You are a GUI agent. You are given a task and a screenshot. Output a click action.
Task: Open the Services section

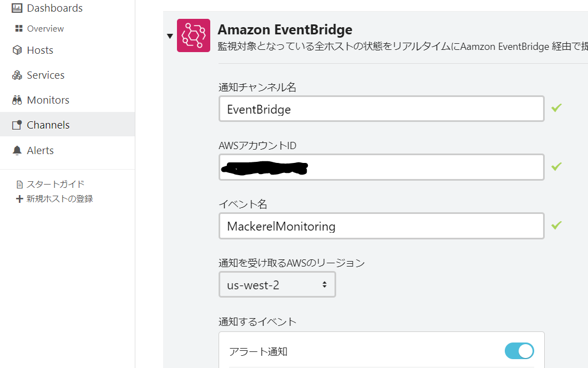(x=45, y=75)
